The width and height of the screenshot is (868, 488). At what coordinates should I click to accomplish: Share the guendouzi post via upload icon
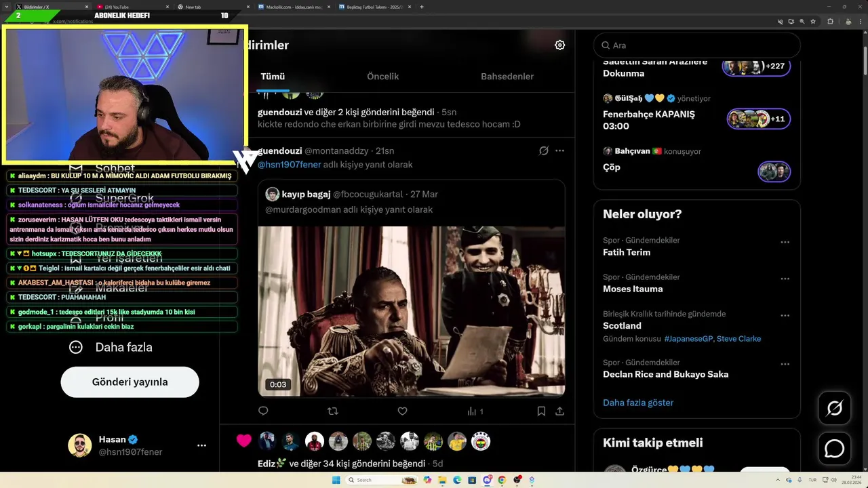[x=559, y=411]
